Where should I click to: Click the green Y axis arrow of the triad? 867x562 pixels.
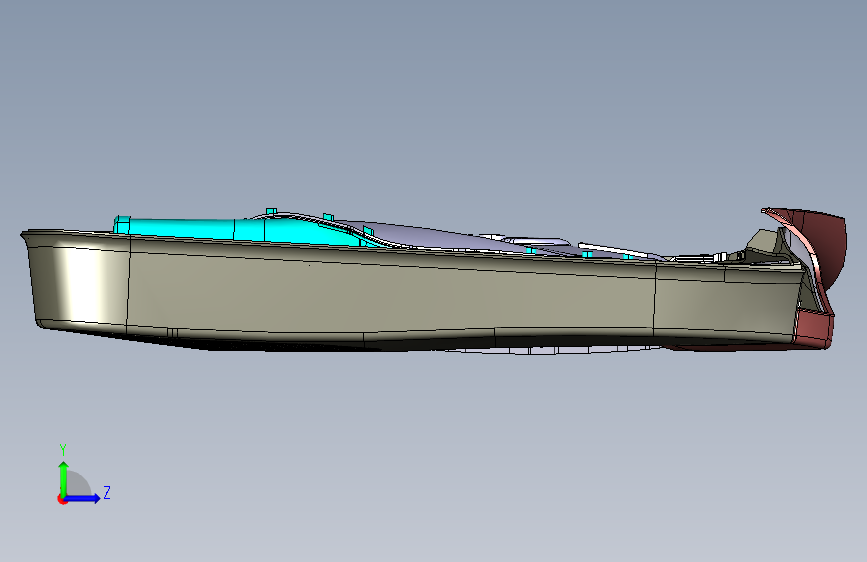click(x=64, y=478)
